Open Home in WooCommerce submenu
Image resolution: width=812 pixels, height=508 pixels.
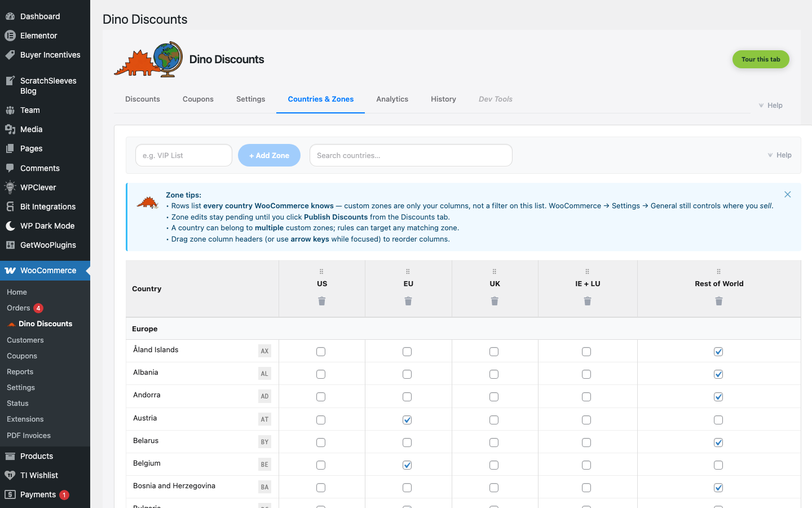pos(17,292)
